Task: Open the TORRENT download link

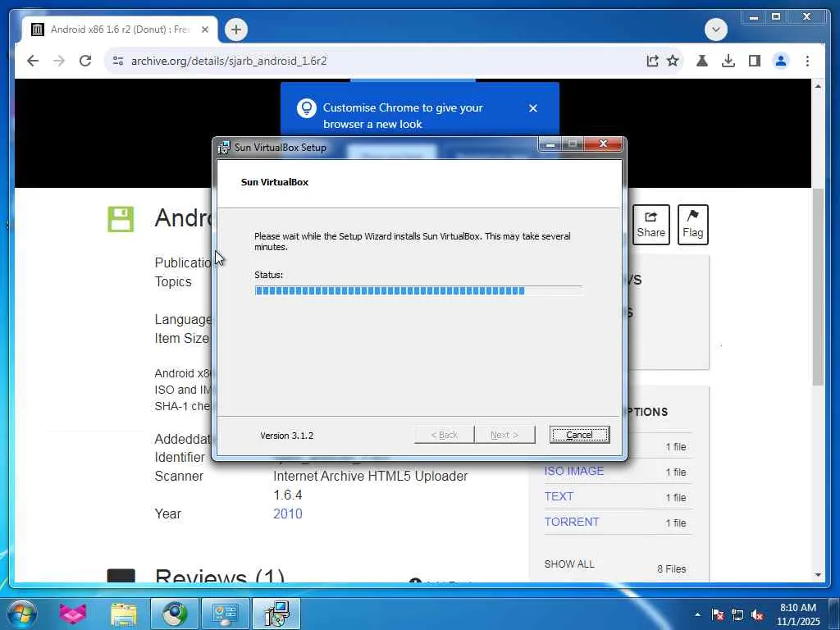Action: pos(572,522)
